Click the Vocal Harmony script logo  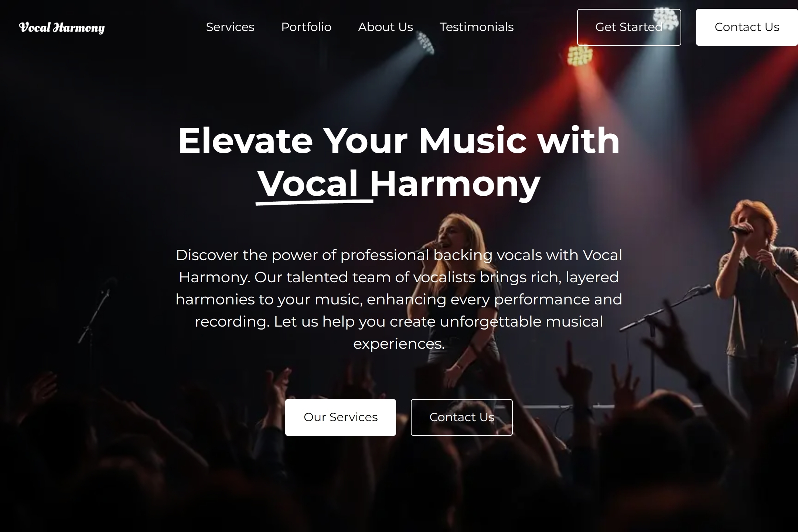(x=62, y=27)
